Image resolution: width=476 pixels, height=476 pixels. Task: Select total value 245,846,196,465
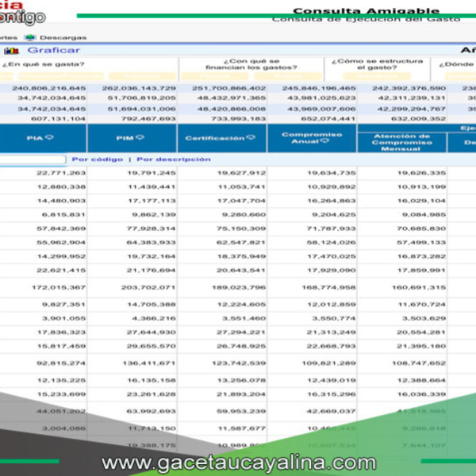tap(319, 88)
